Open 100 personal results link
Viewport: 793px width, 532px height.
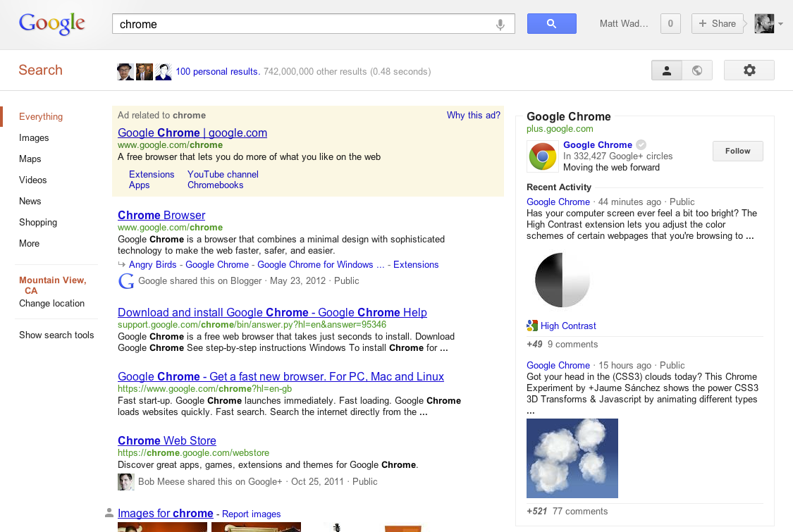pos(218,72)
